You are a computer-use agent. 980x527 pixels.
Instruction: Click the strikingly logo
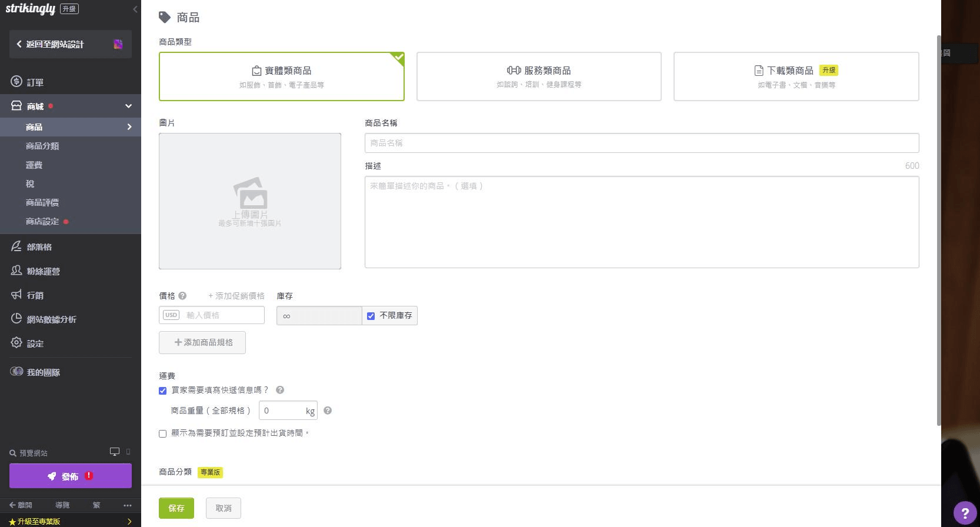pyautogui.click(x=30, y=9)
